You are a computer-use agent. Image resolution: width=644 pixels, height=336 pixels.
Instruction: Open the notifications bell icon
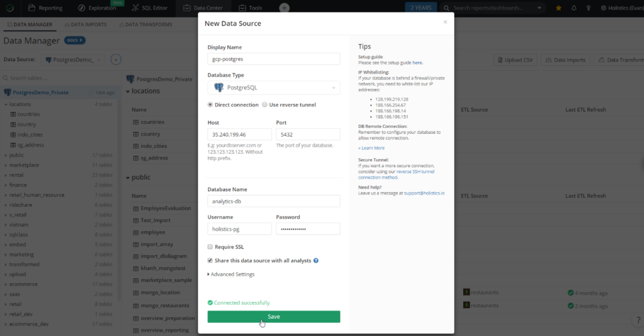coord(574,8)
